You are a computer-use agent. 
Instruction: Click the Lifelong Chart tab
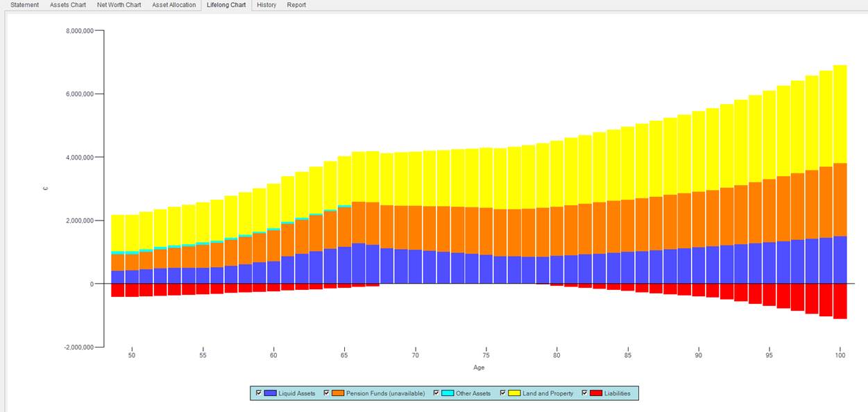tap(226, 5)
